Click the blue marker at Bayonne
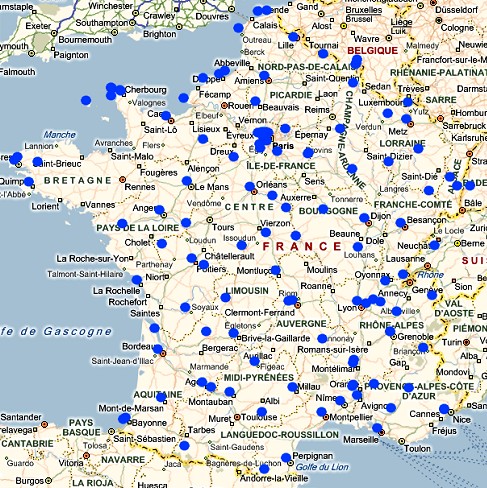The height and width of the screenshot is (488, 487). [124, 418]
